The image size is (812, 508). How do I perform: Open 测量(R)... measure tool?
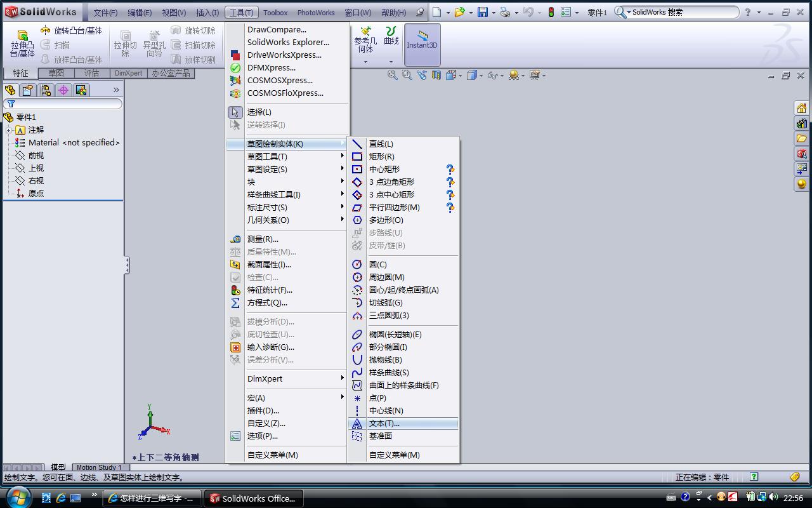coord(287,239)
